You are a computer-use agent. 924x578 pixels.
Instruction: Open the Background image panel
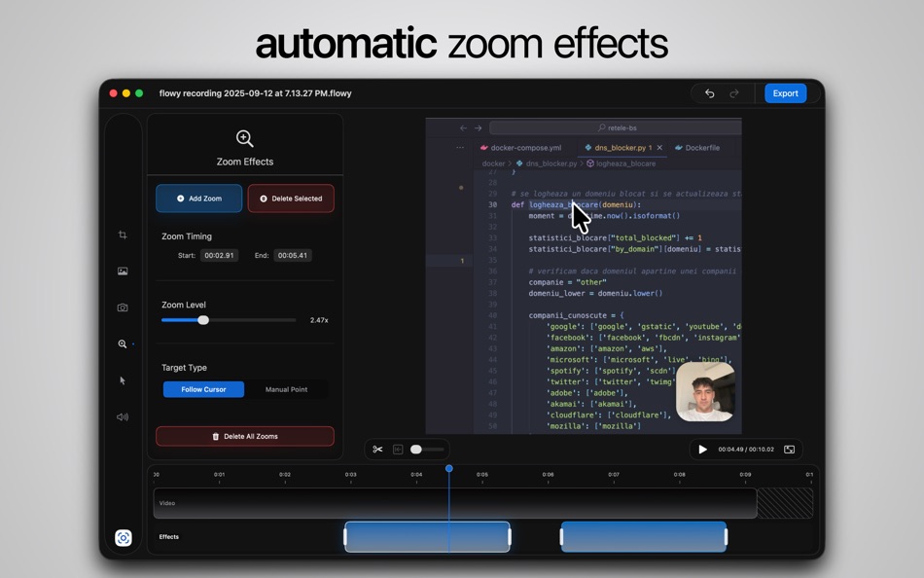click(123, 271)
